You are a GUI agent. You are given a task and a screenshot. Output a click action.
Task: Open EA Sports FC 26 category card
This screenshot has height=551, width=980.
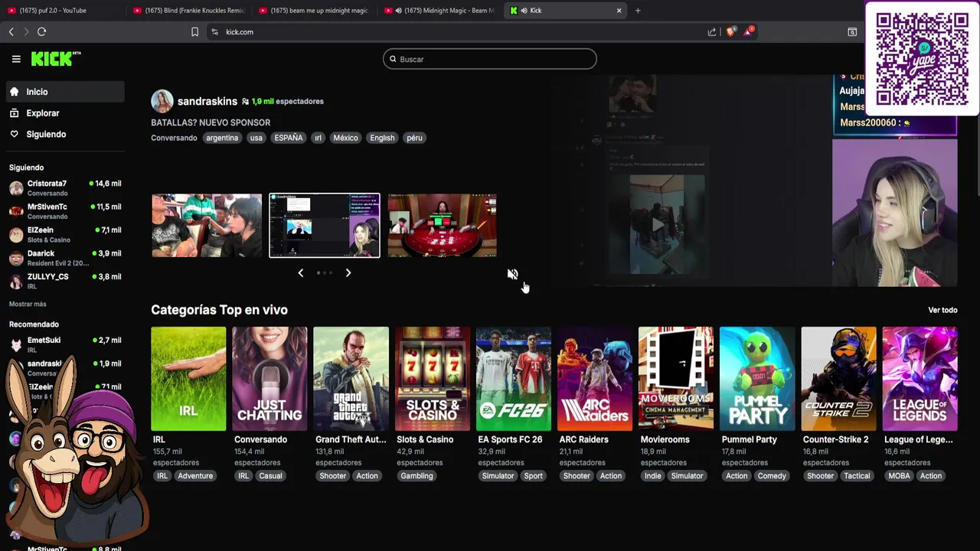click(x=514, y=379)
